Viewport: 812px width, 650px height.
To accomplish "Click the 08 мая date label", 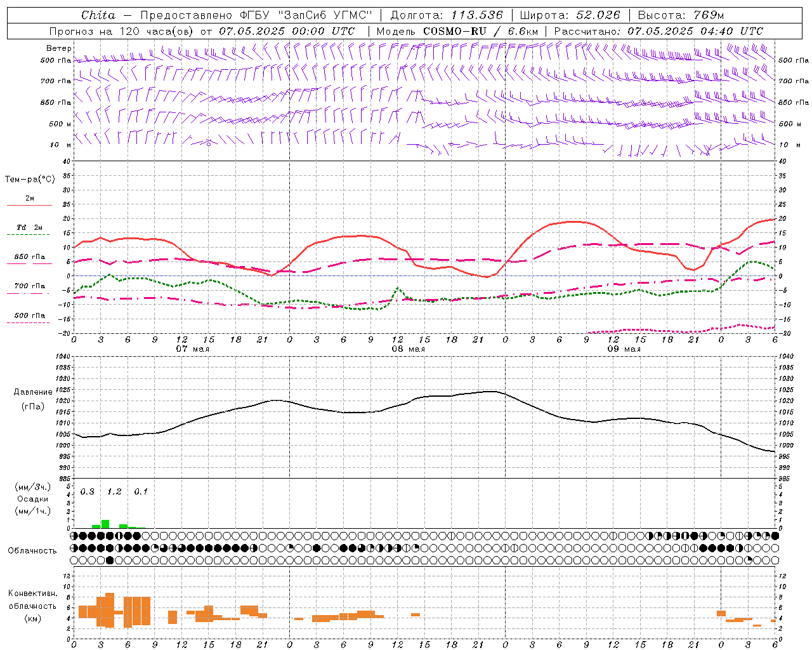I will (x=408, y=349).
